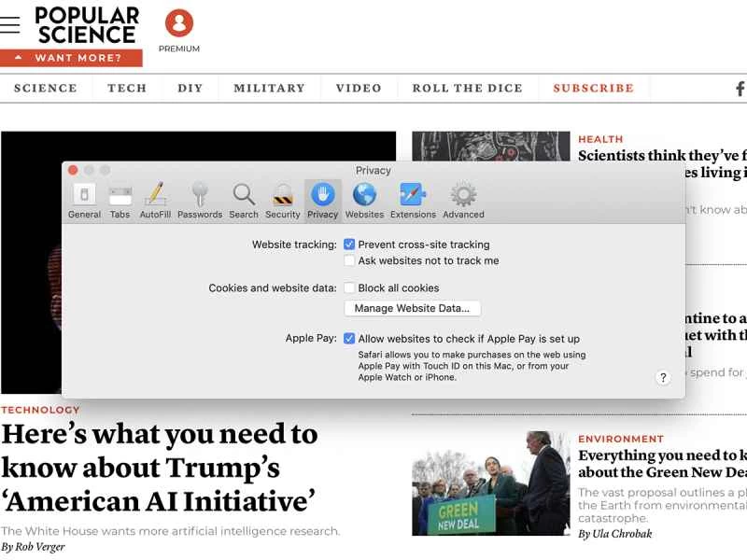
Task: Select the Passwords key icon
Action: (200, 200)
